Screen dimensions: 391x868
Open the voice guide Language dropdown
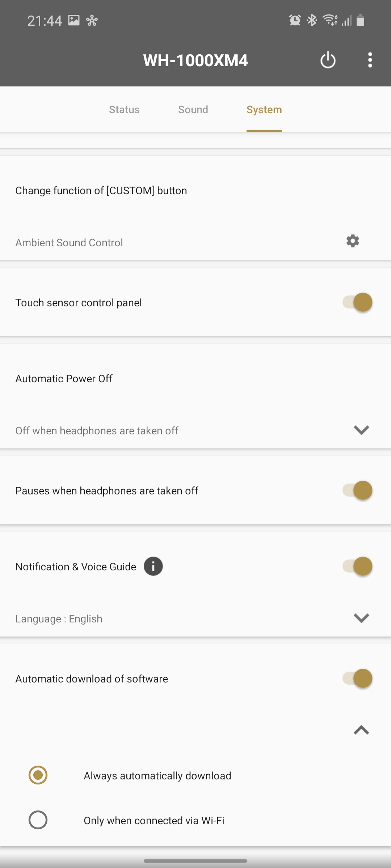coord(361,618)
